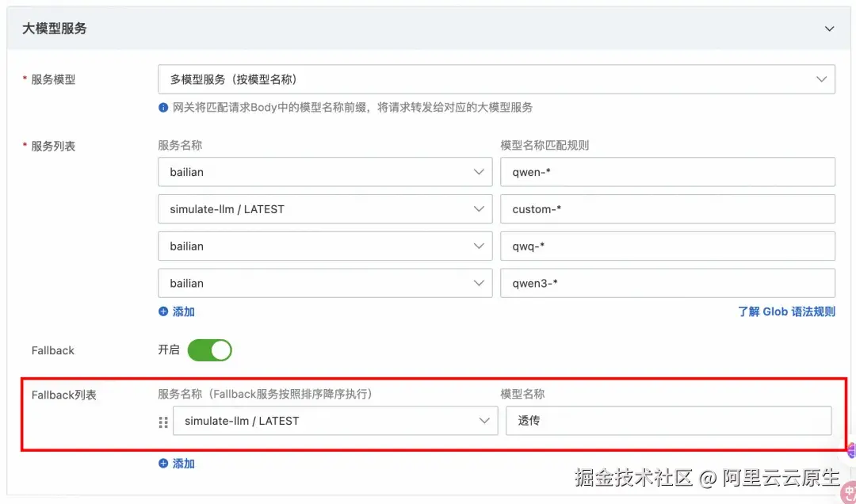Viewport: 856px width, 504px height.
Task: Click the info icon beside the routing explanation
Action: click(165, 106)
